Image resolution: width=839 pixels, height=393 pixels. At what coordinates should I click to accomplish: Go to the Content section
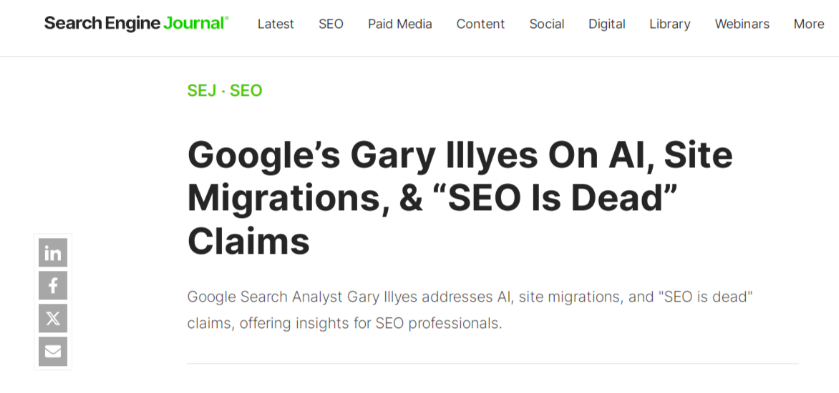tap(480, 24)
